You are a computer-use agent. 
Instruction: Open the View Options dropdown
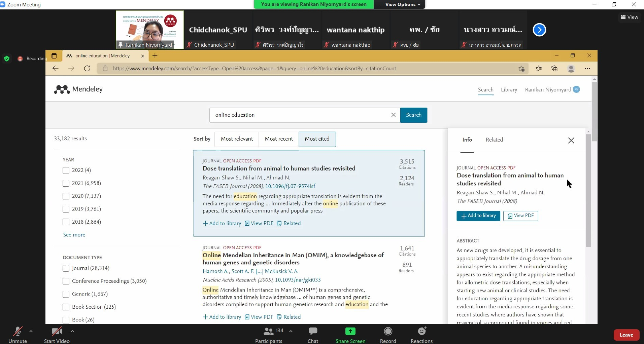click(403, 4)
